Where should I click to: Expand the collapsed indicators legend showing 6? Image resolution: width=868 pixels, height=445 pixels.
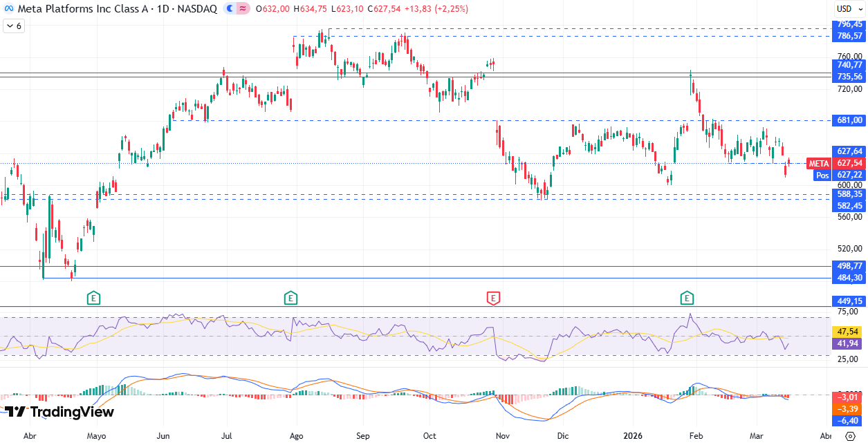[x=13, y=26]
